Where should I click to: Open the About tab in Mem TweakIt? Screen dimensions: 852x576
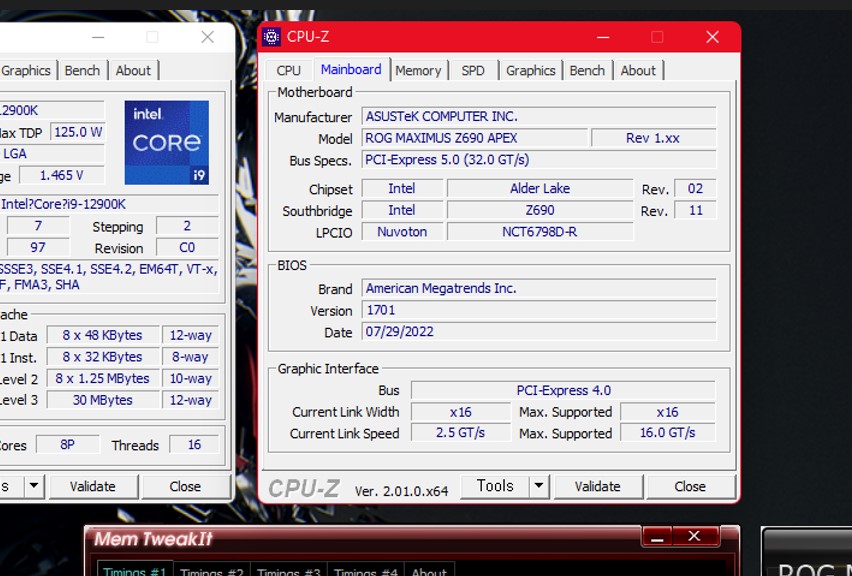pos(429,571)
